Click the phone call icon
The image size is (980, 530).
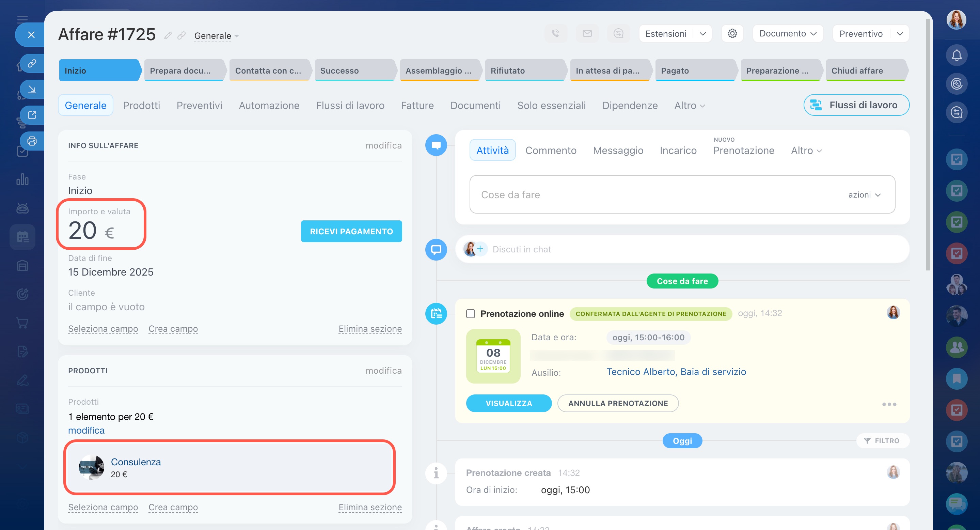pyautogui.click(x=555, y=33)
